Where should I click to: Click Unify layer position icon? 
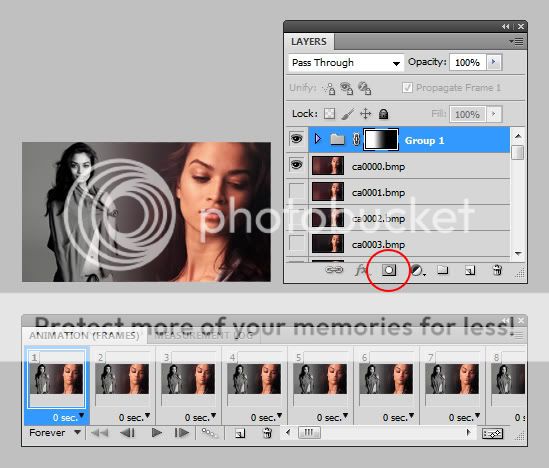click(329, 89)
